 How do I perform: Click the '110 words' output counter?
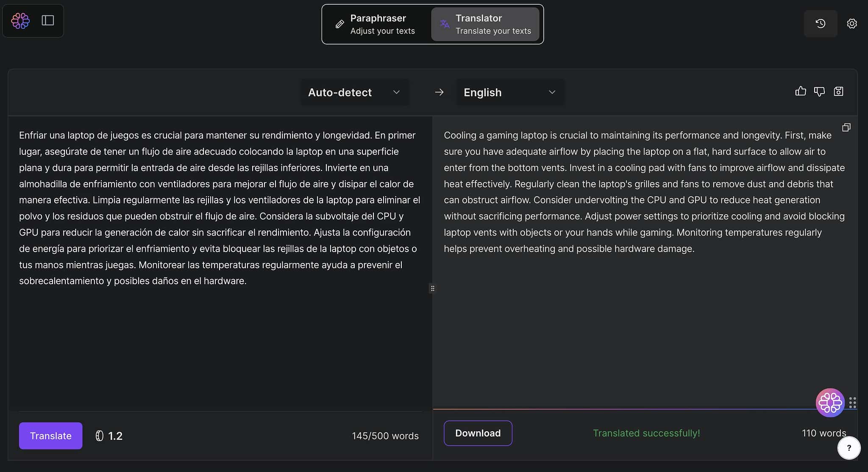click(824, 433)
